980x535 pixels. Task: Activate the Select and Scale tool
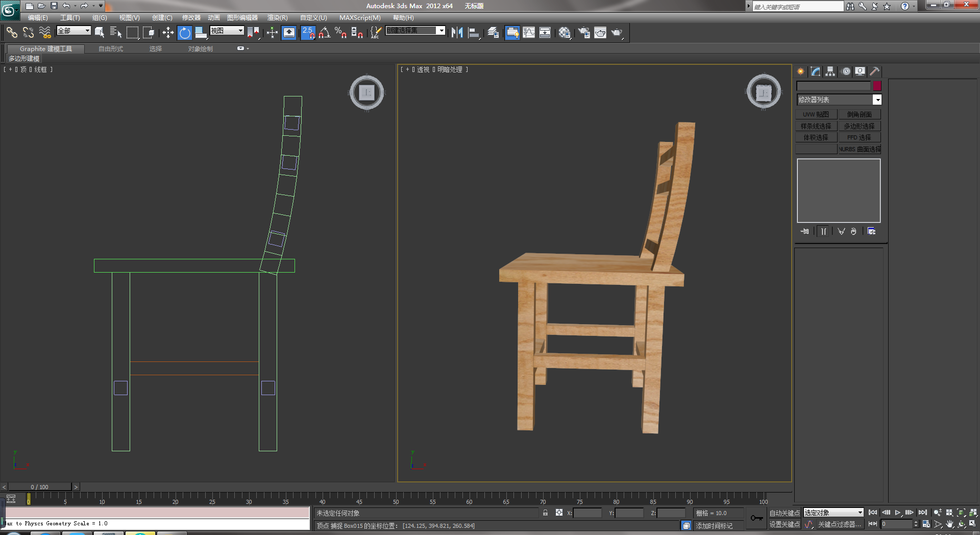[201, 33]
